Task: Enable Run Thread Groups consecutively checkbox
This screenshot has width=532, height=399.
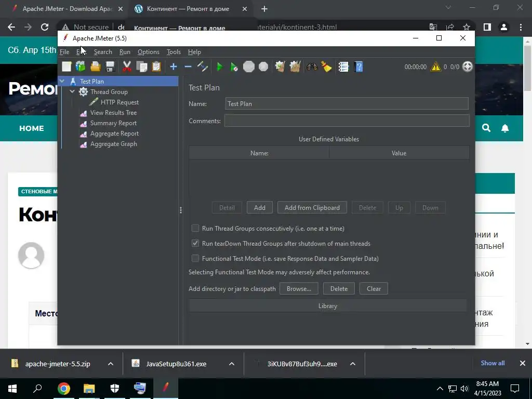Action: (195, 228)
